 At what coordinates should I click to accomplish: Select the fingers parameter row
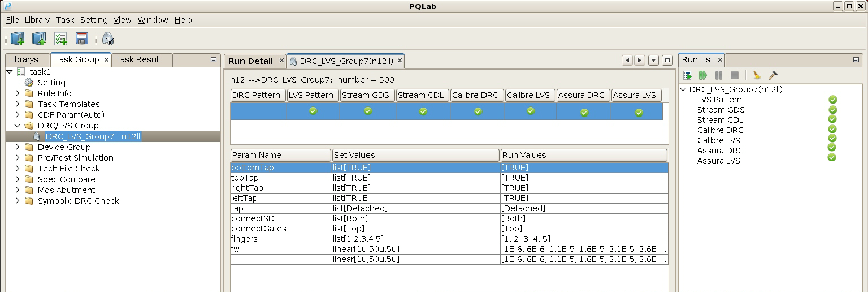point(280,239)
